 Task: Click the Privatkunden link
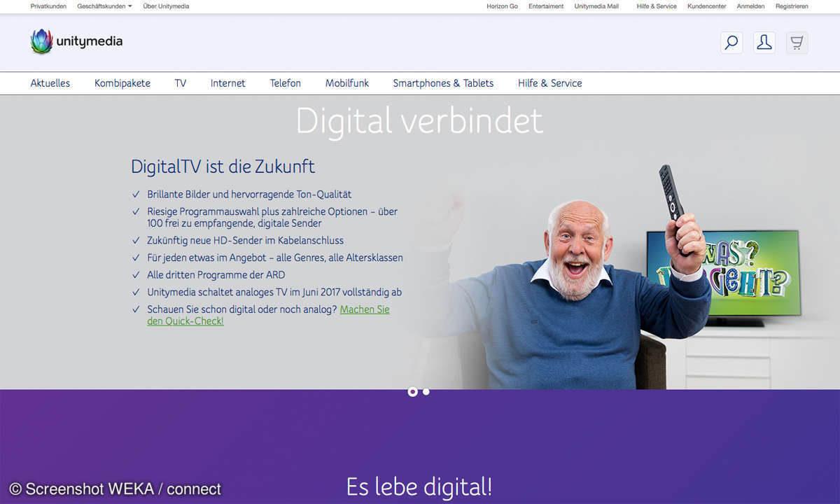coord(48,6)
